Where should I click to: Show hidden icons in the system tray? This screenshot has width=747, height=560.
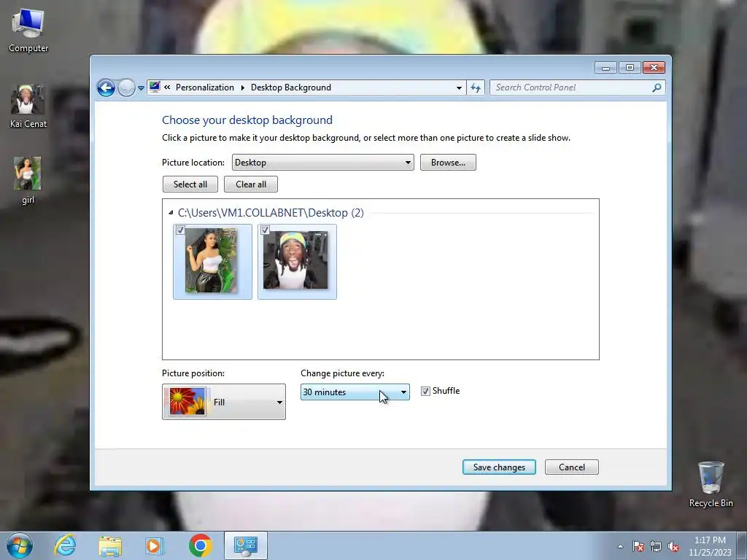620,546
